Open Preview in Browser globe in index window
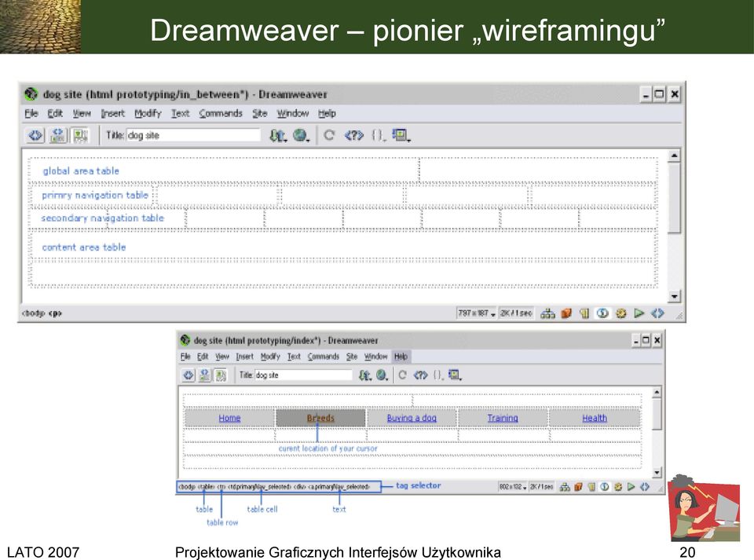This screenshot has width=754, height=560. coord(382,375)
